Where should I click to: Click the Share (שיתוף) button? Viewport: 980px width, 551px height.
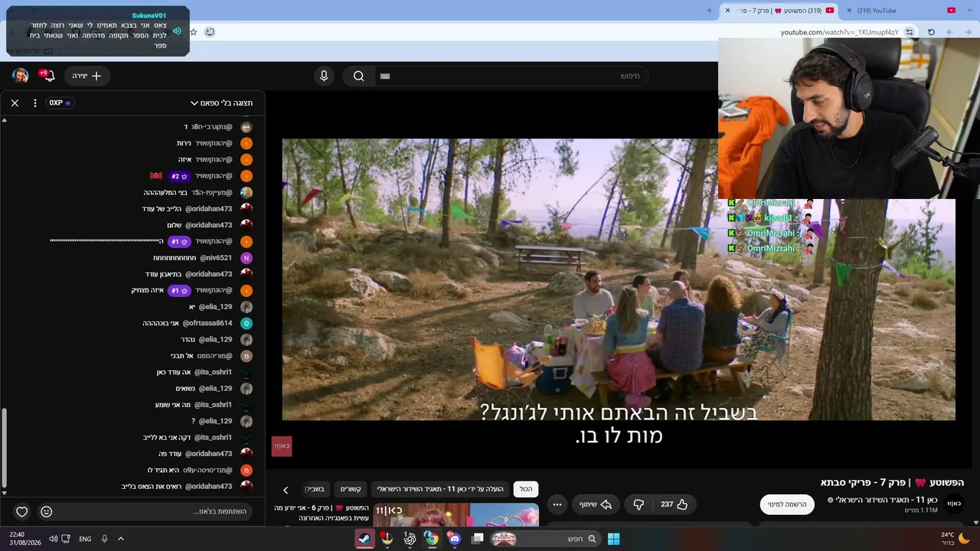point(596,504)
